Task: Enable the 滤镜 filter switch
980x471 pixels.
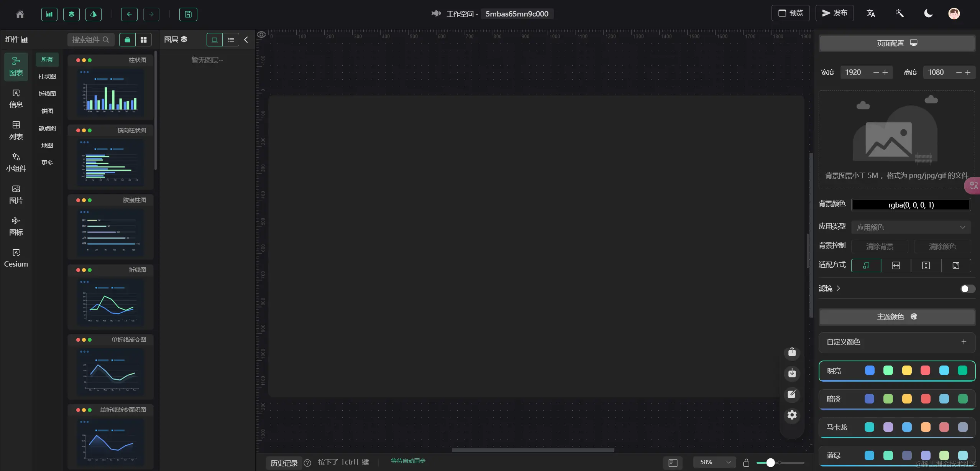Action: 967,288
